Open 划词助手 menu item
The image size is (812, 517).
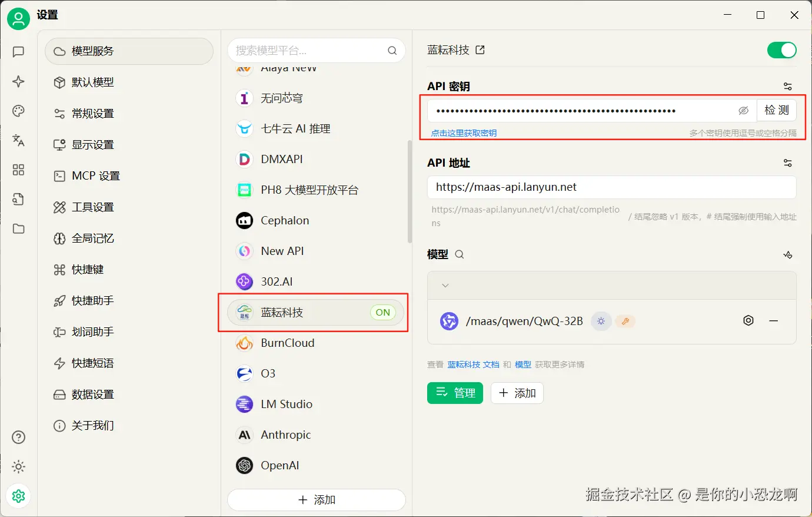click(129, 332)
